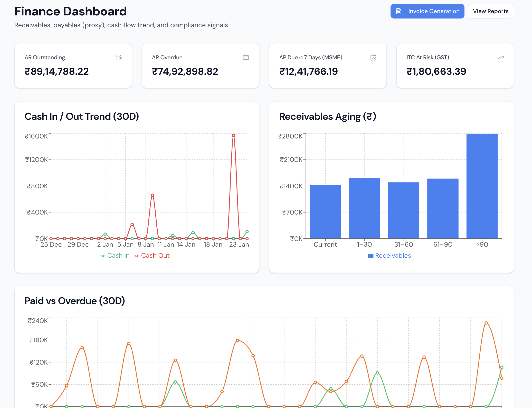Click the wallet icon on AR Outstanding card
Screen dimensions: 532x408
click(x=118, y=58)
